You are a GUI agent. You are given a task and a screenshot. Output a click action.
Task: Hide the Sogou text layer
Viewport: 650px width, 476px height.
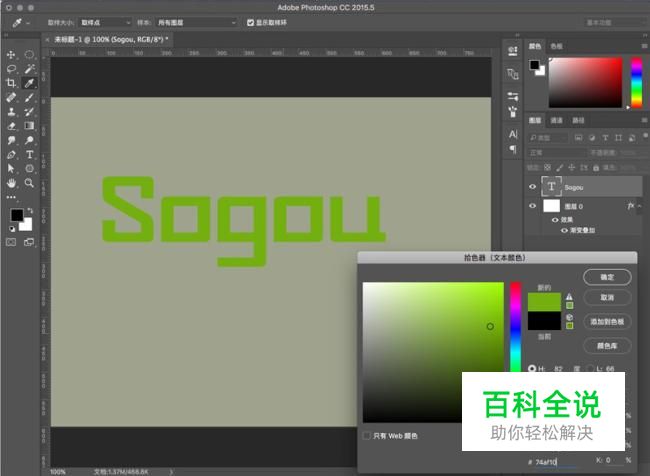coord(533,187)
